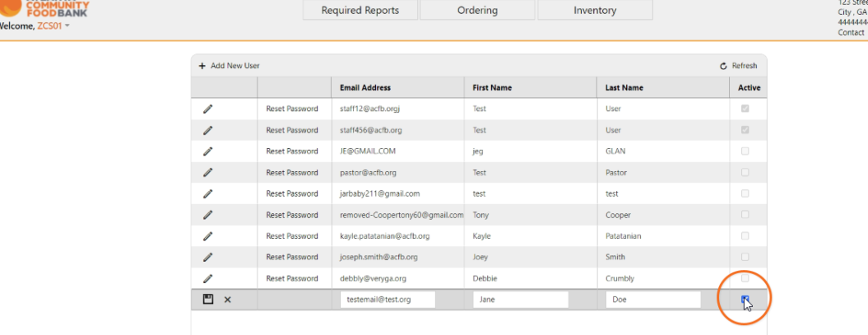Viewport: 868px width, 335px height.
Task: Edit the JE@GMAIL.COM user row via pencil
Action: point(208,151)
